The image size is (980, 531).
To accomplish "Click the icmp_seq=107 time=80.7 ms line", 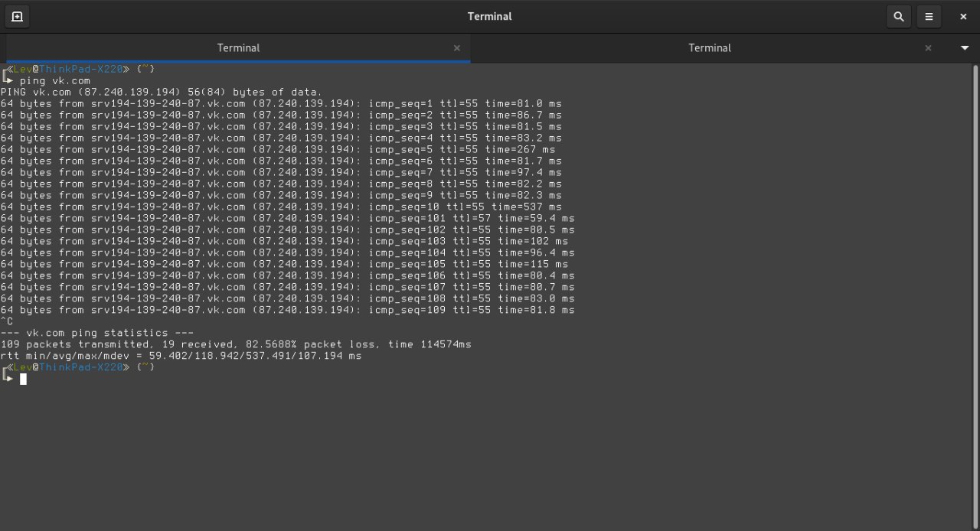I will click(288, 287).
